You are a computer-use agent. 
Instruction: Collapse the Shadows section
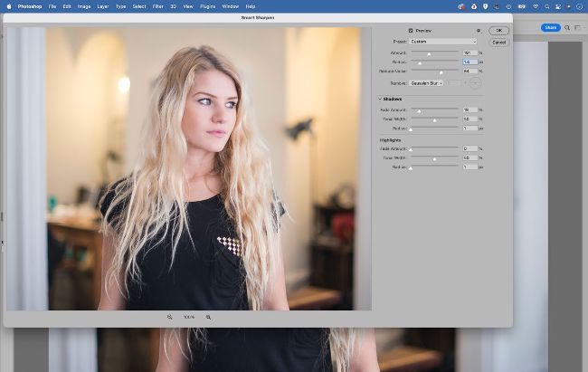click(x=381, y=99)
